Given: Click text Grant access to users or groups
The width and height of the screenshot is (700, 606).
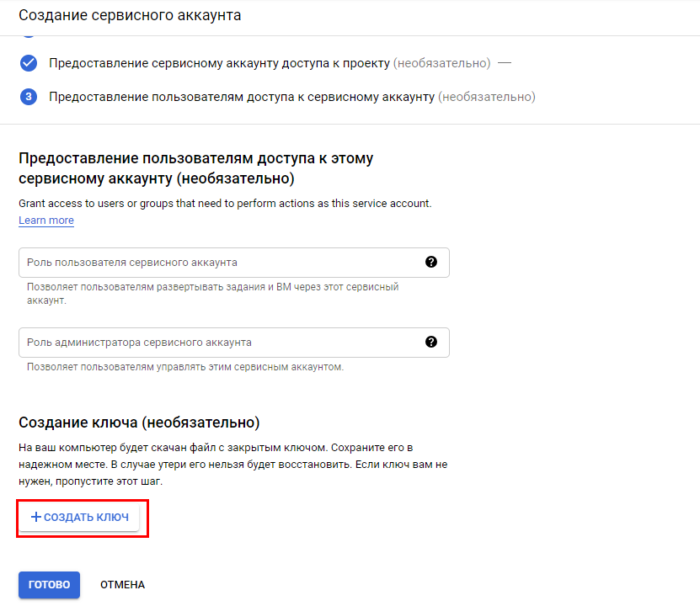Looking at the screenshot, I should click(225, 204).
